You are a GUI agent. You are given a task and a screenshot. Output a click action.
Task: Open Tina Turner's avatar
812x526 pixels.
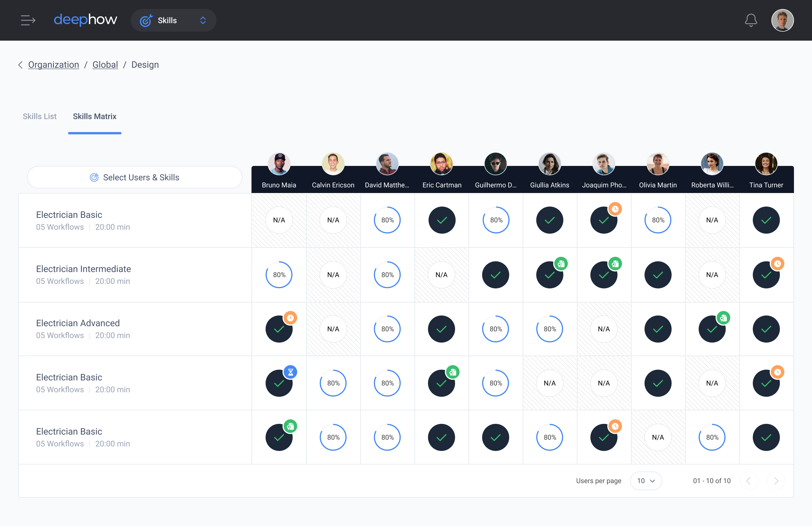[766, 164]
